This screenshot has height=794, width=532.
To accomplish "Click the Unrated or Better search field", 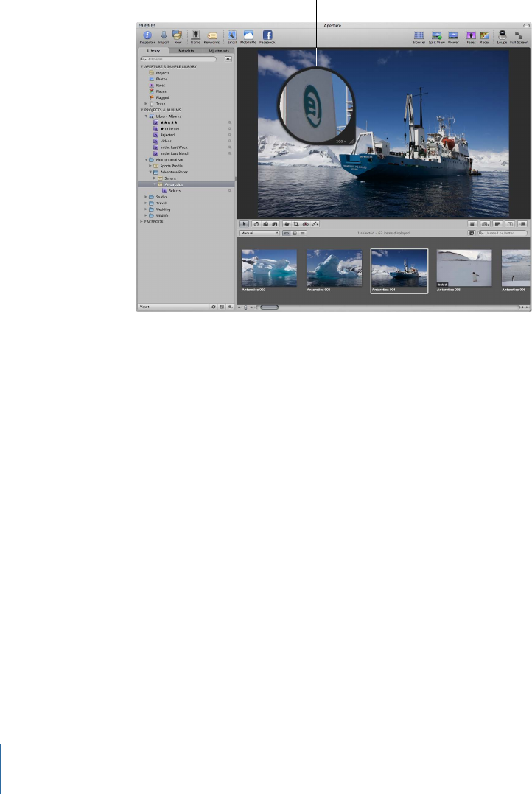I will 503,234.
